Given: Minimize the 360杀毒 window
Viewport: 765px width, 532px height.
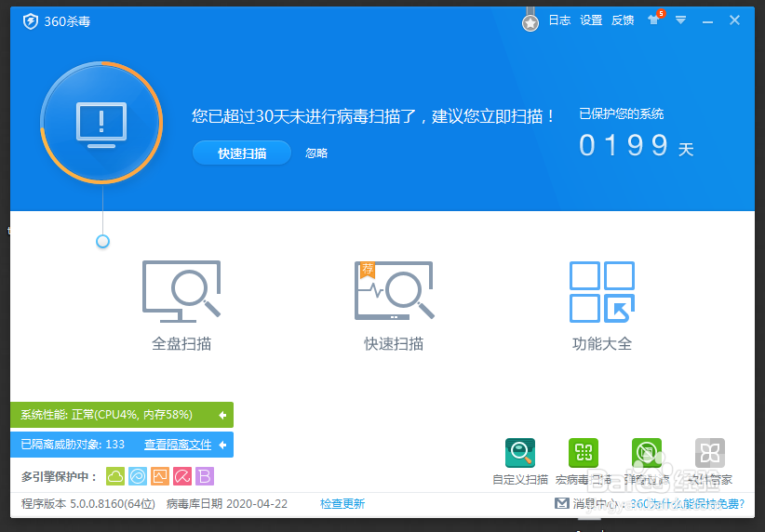Looking at the screenshot, I should coord(707,21).
